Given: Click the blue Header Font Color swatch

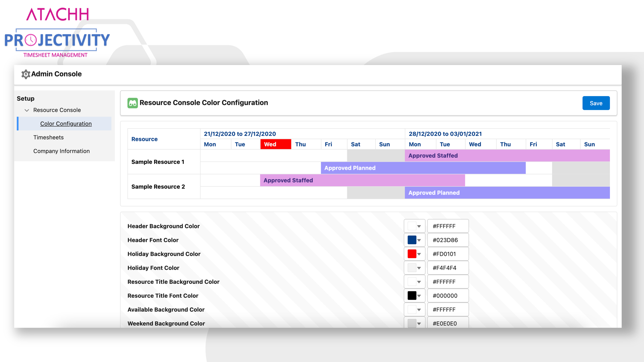Looking at the screenshot, I should point(412,240).
